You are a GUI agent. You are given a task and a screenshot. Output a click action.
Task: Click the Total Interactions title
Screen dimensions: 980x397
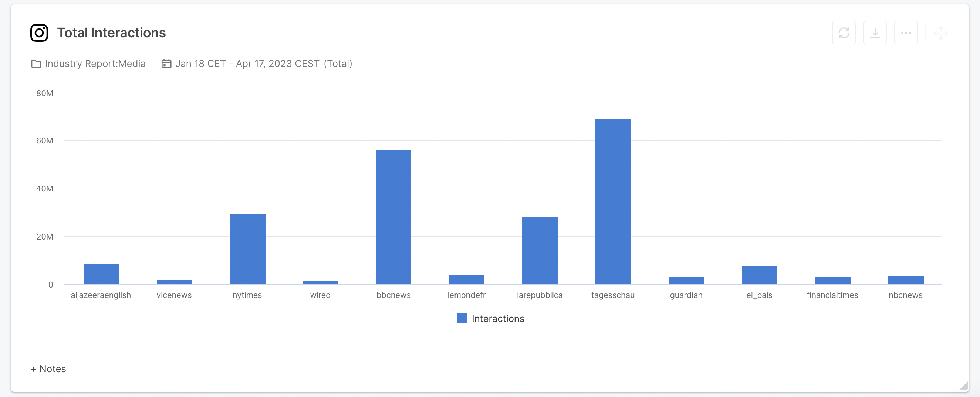coord(111,33)
